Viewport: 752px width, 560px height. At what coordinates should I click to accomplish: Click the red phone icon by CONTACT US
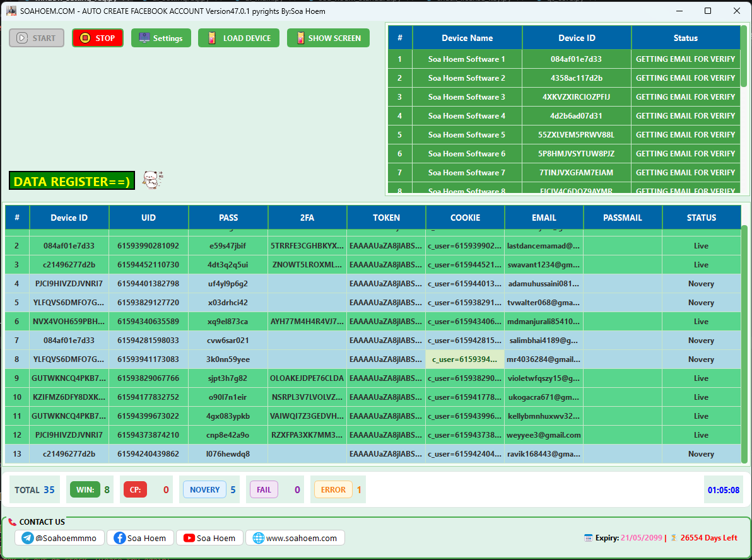(x=12, y=522)
